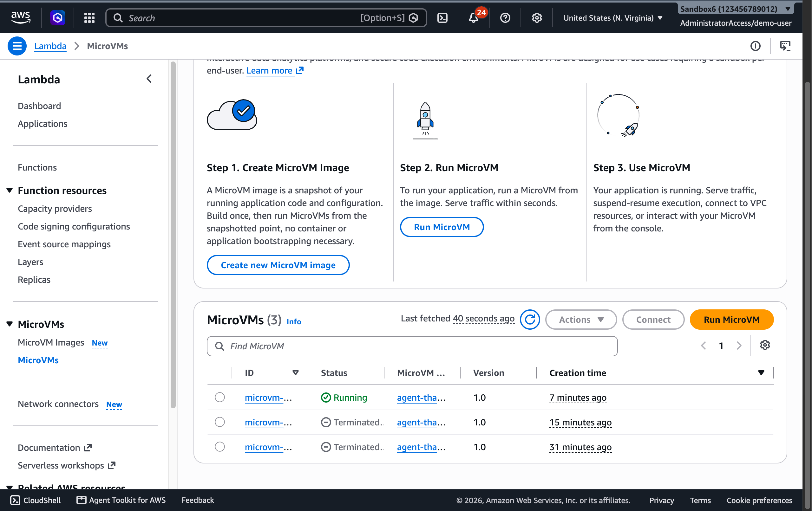Go to next table page

tap(739, 346)
